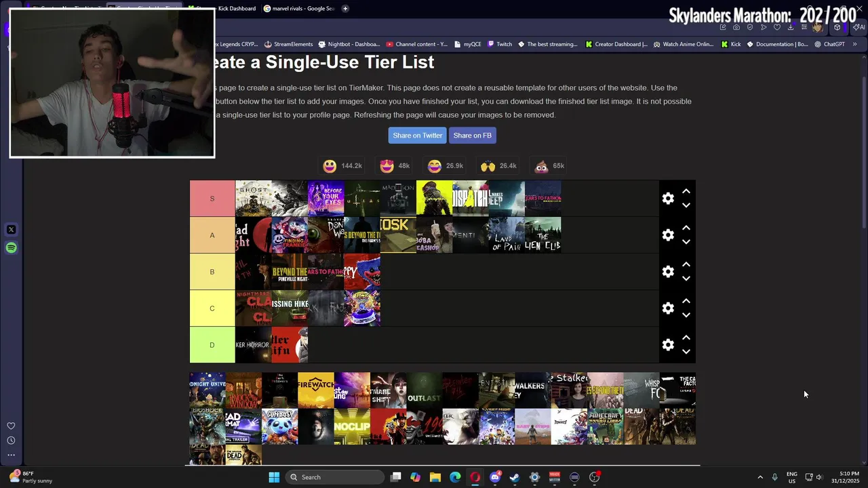This screenshot has width=868, height=488.
Task: Open the ChatGPT bookmark
Action: 829,44
